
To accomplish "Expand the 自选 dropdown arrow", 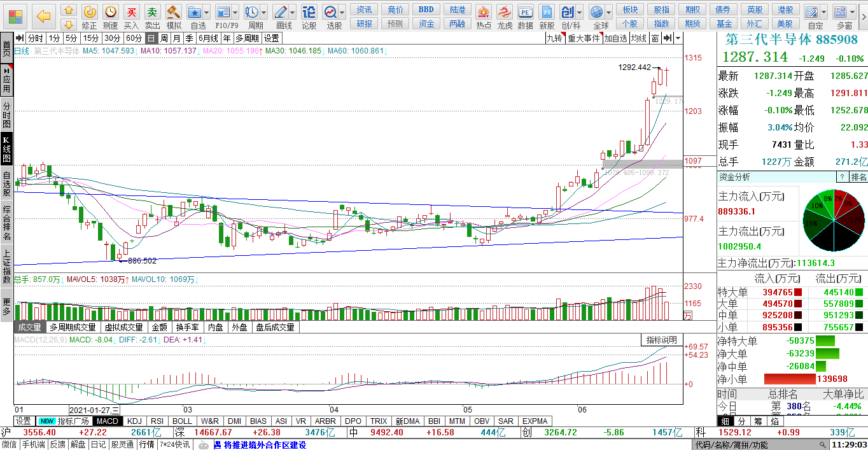I will (207, 12).
